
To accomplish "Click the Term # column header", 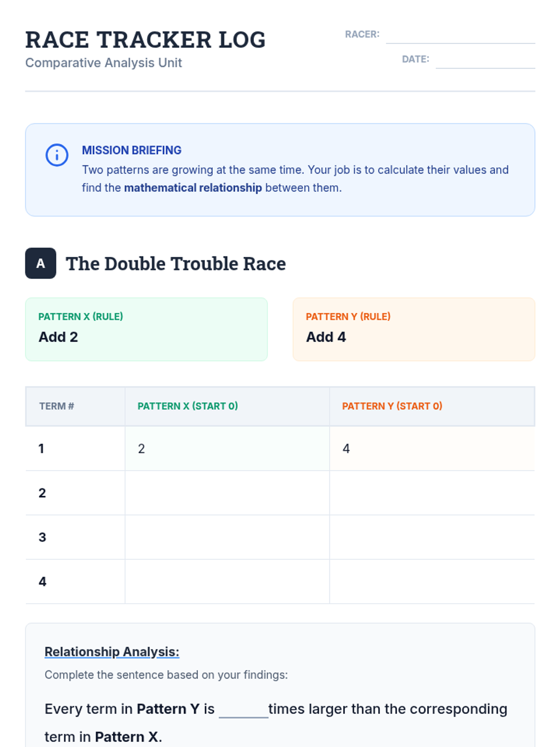I will click(56, 406).
